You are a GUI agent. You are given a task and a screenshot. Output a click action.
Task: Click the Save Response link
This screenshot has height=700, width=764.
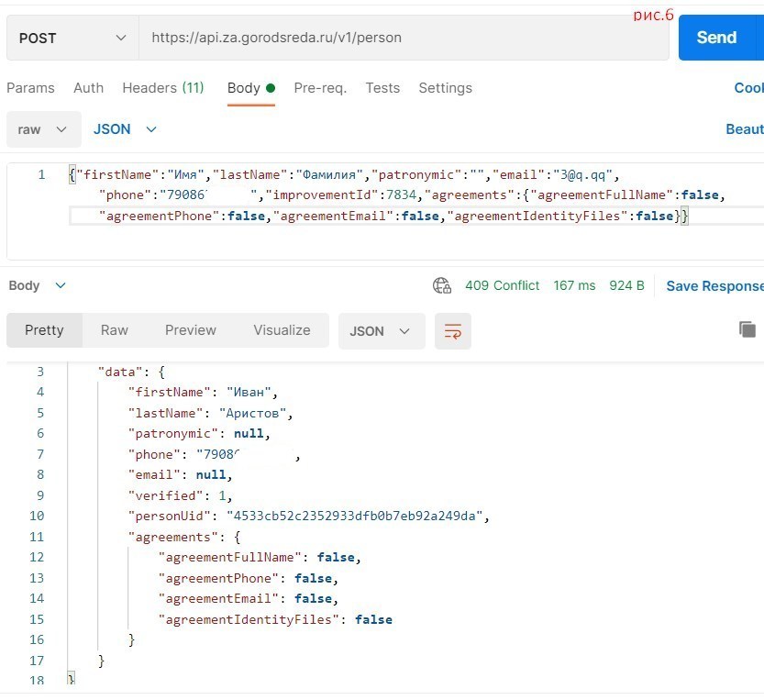(714, 285)
